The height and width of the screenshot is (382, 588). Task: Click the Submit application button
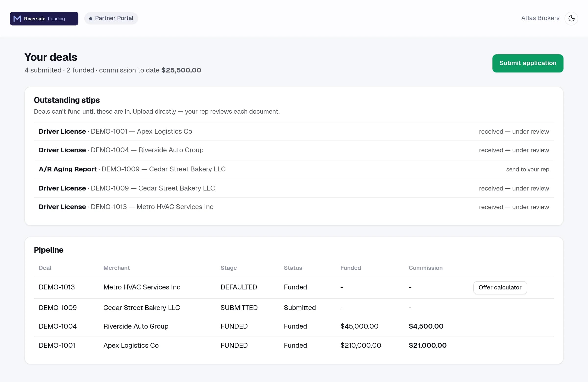coord(528,63)
